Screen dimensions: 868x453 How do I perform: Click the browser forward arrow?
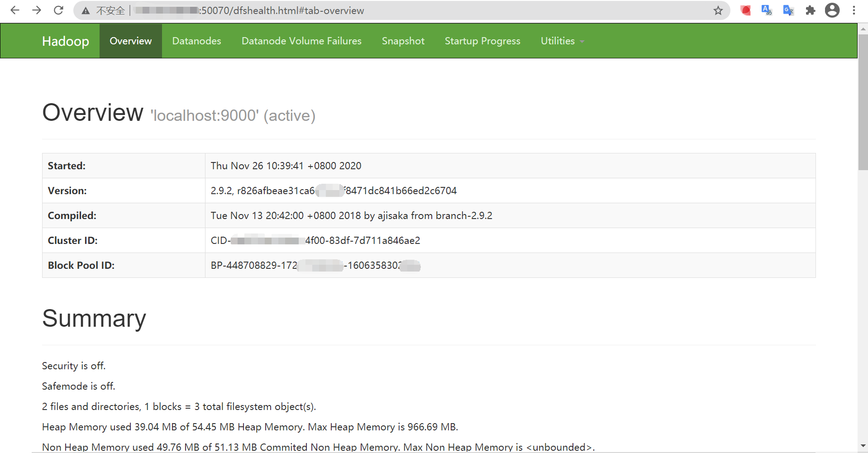(x=37, y=10)
